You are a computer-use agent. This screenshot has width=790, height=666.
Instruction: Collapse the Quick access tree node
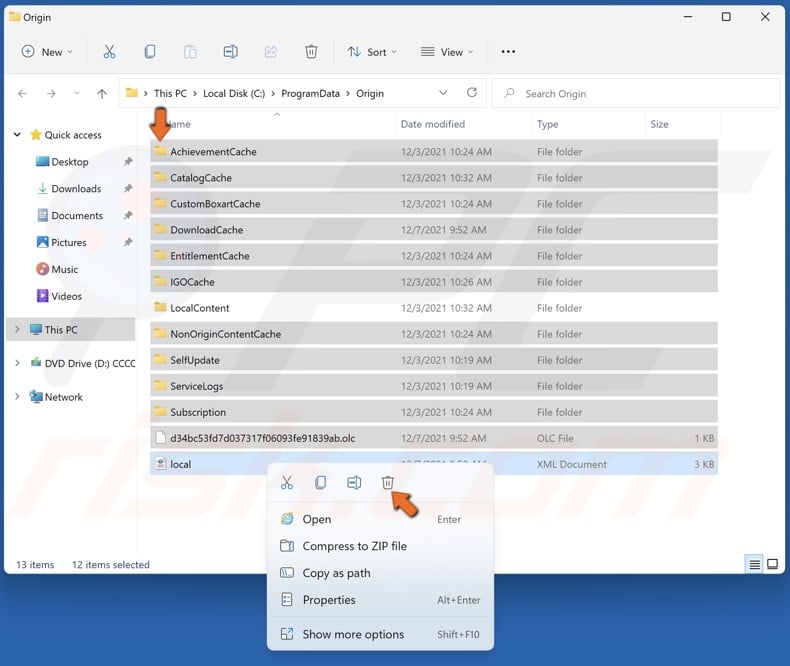click(17, 135)
